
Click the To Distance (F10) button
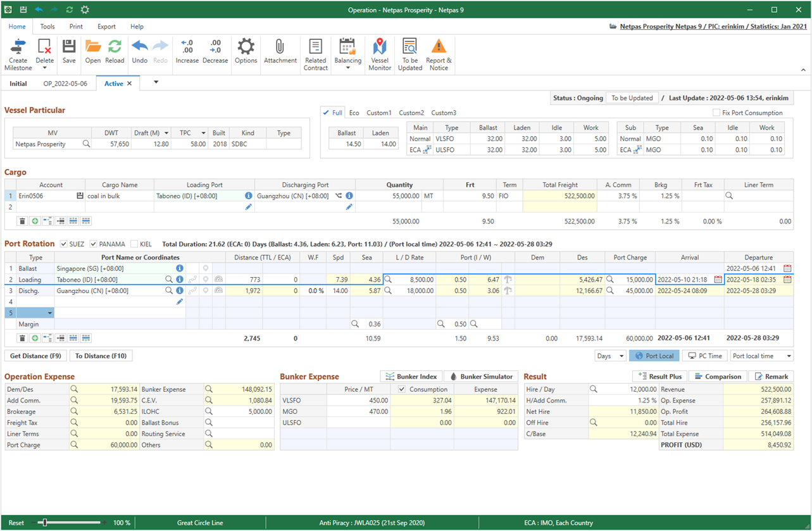pos(101,356)
